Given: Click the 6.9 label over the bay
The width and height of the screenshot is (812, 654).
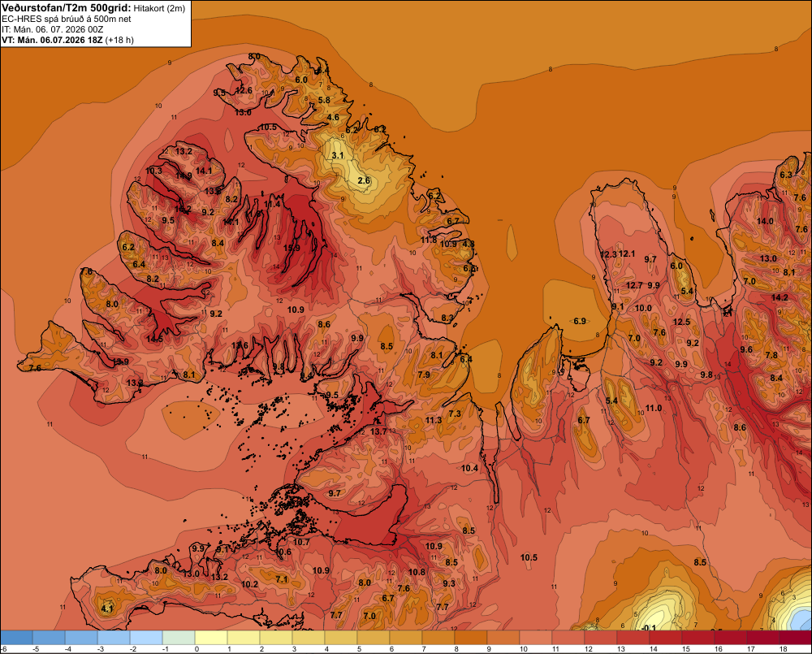Looking at the screenshot, I should (580, 321).
